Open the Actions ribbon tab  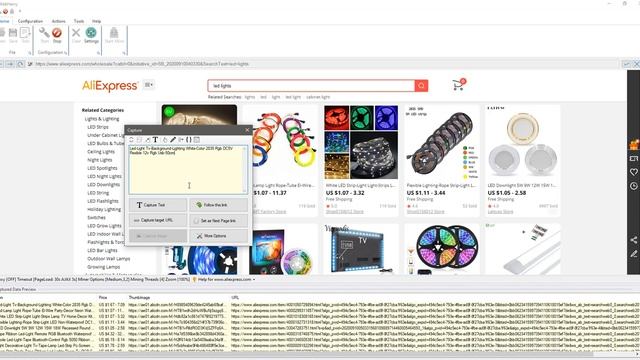pyautogui.click(x=58, y=21)
